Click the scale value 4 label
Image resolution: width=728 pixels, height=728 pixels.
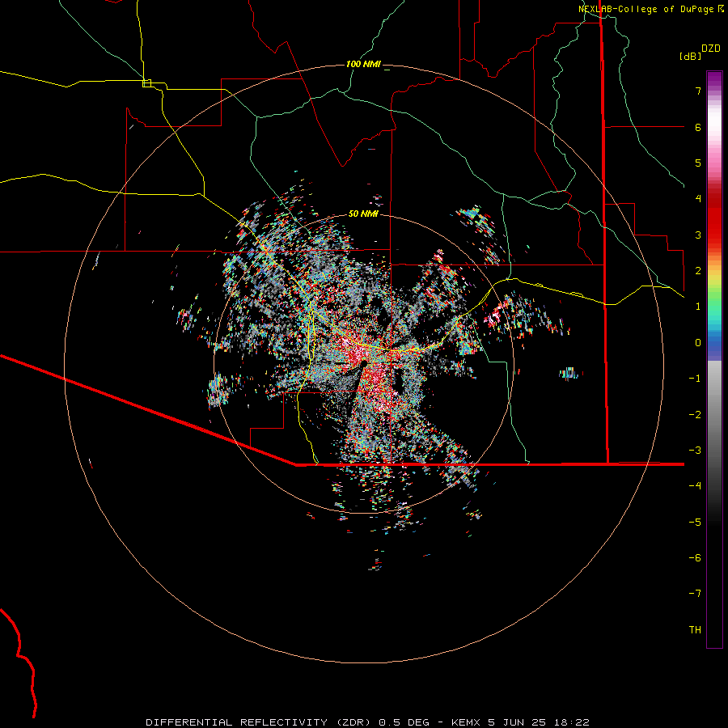tap(698, 199)
